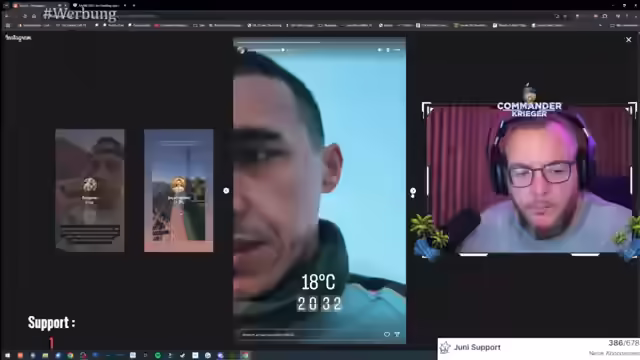Viewport: 640px width, 360px height.
Task: Pause the playing story
Action: coord(388,50)
